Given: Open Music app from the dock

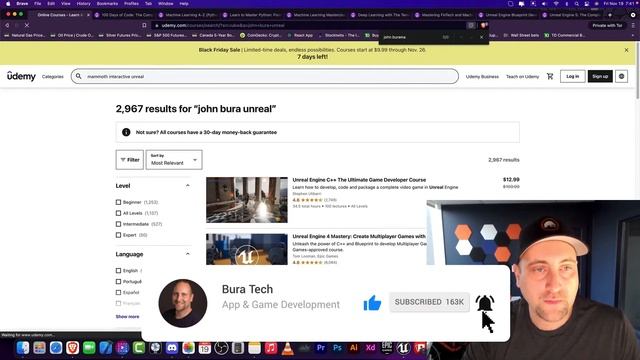Looking at the screenshot, I should pos(271,348).
